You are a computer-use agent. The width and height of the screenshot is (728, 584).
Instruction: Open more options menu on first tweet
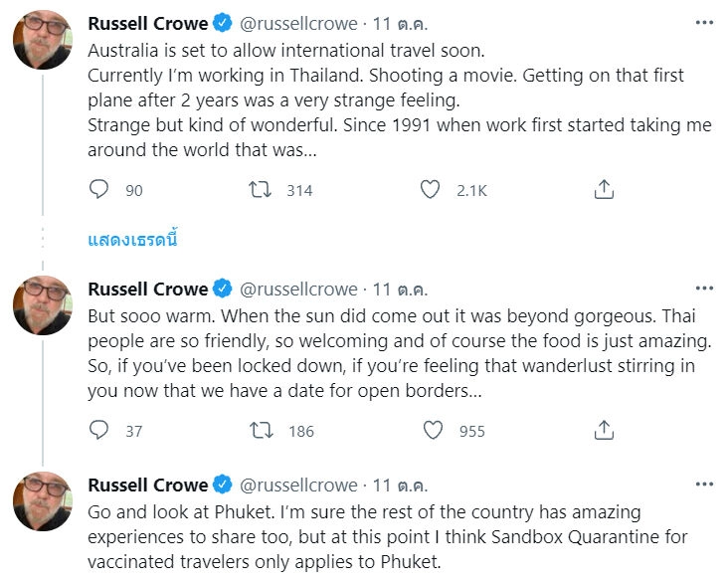click(704, 22)
